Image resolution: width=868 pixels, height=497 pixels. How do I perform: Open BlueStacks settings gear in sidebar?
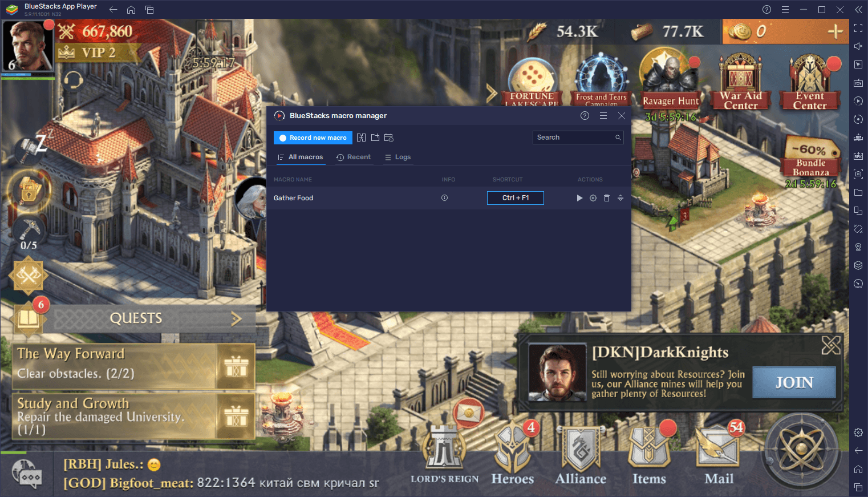pos(858,433)
